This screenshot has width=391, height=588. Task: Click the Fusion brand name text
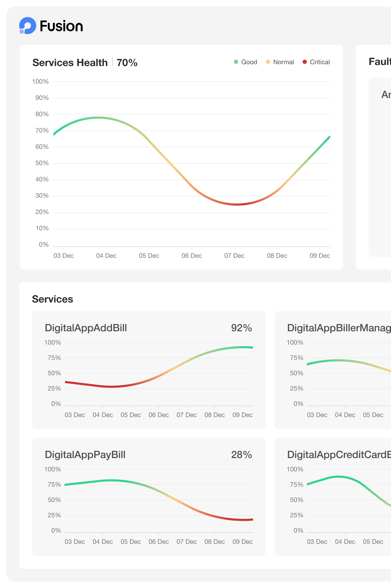61,26
